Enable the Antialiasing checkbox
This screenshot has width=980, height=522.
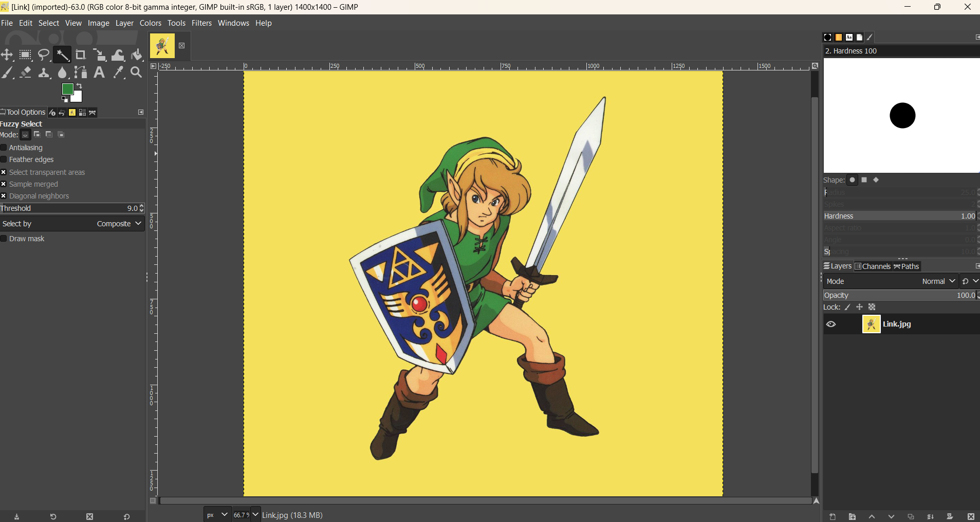[4, 148]
